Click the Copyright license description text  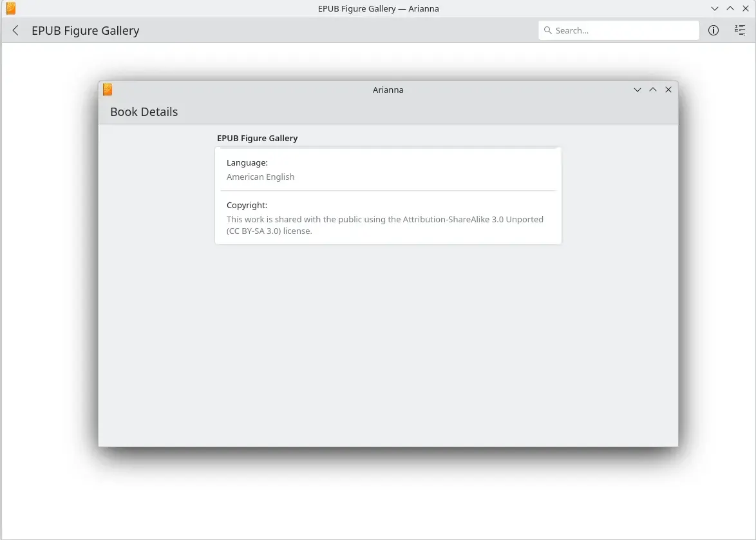(x=384, y=224)
